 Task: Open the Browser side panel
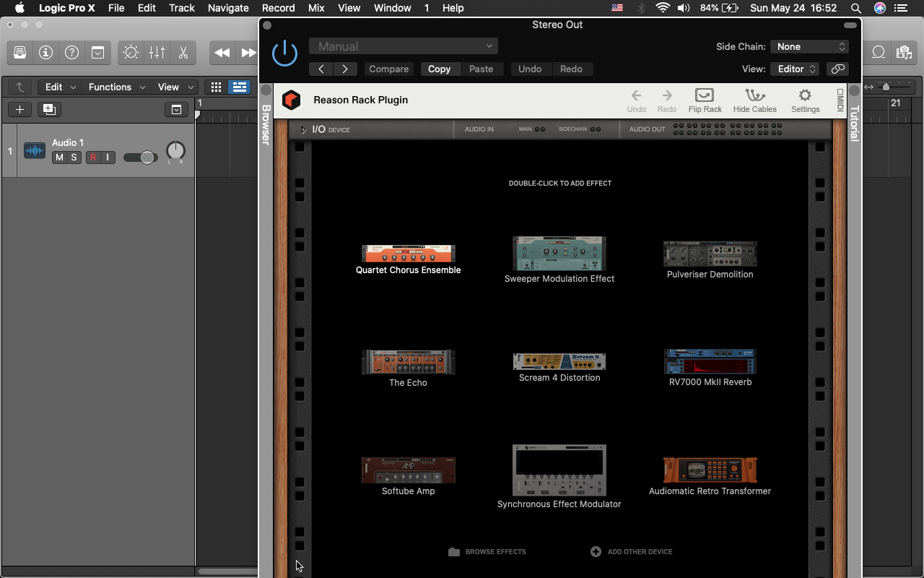point(266,124)
